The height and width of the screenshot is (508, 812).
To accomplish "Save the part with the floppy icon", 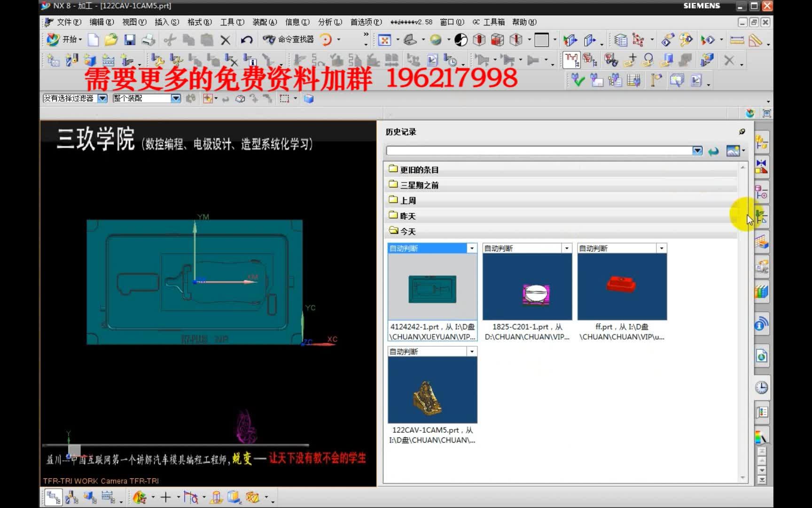I will 130,40.
